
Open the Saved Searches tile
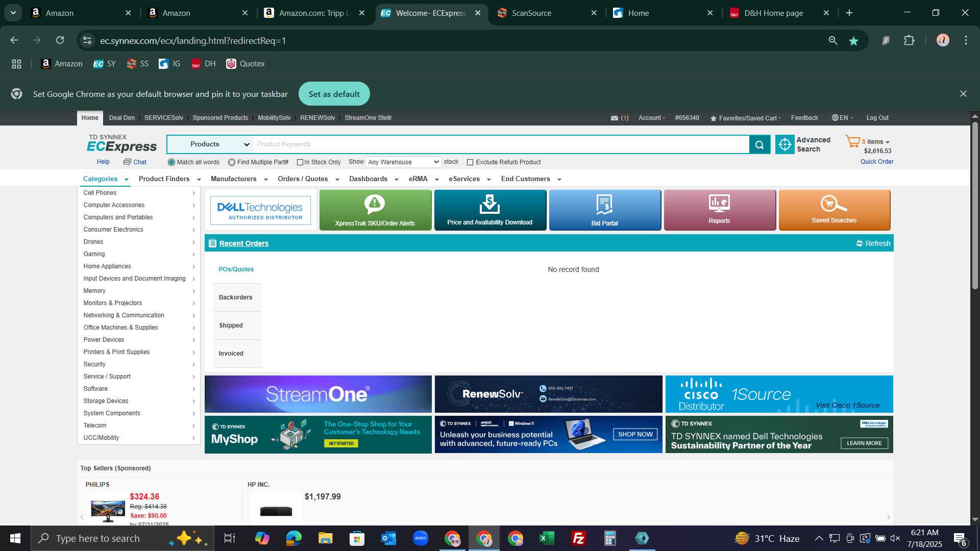click(835, 210)
